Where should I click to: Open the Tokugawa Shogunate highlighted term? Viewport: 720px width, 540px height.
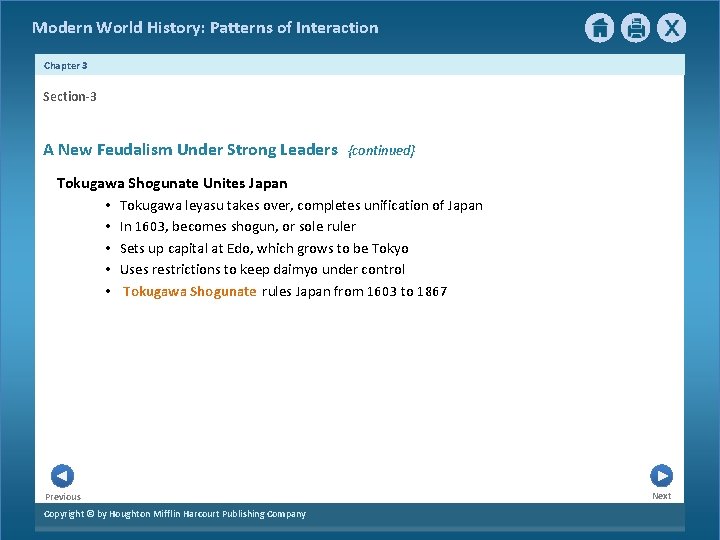point(189,292)
